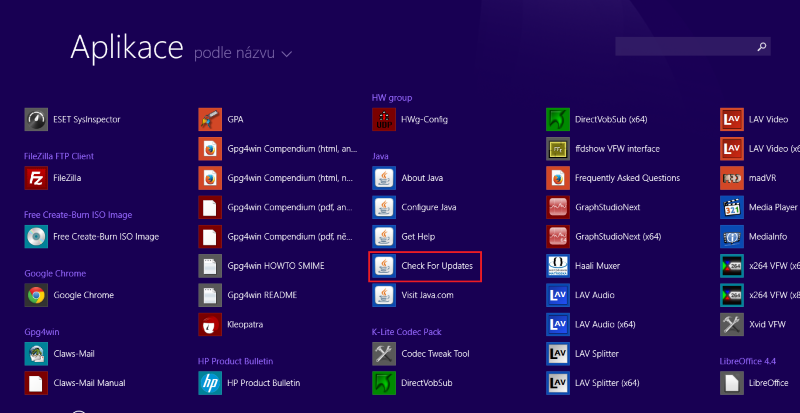Screen dimensions: 800x413
Task: Click Media Player label
Action: click(773, 207)
